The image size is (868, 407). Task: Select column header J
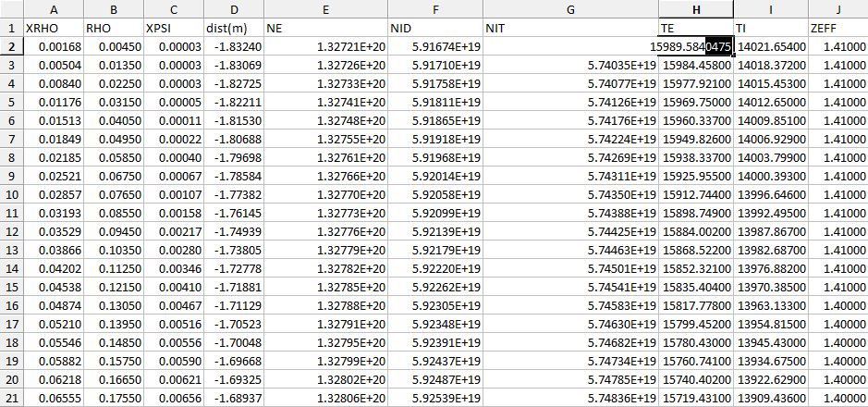[x=837, y=9]
